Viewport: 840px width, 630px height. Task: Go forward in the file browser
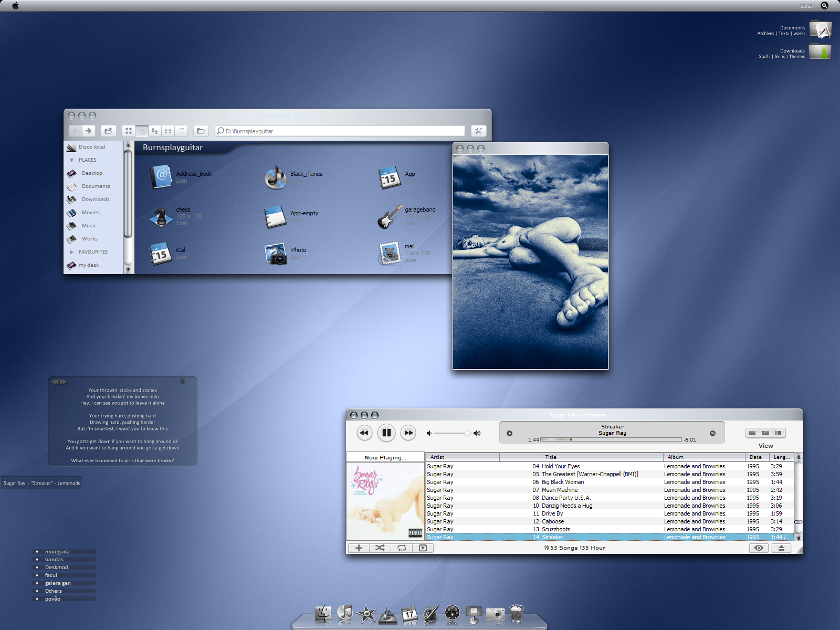pyautogui.click(x=88, y=131)
